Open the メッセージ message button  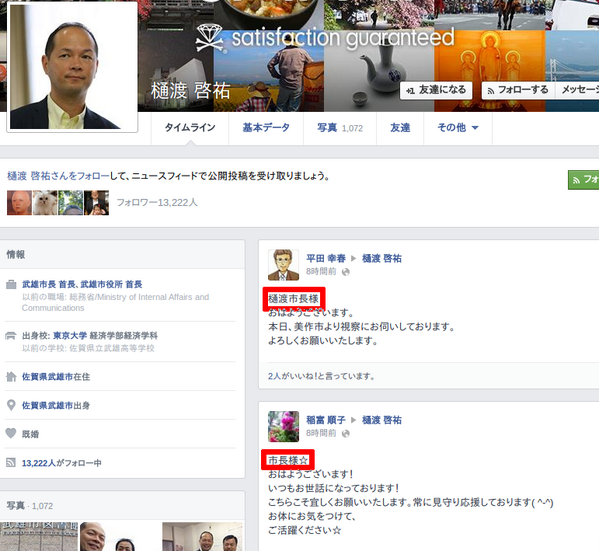(x=578, y=91)
